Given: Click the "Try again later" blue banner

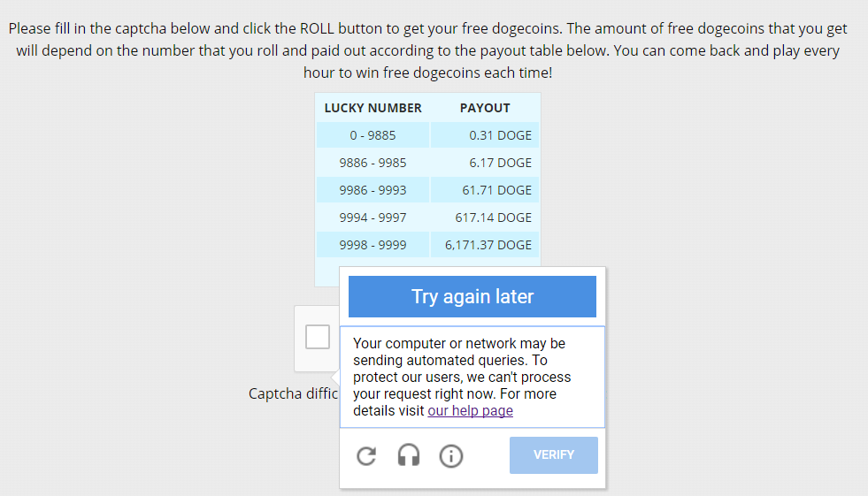Looking at the screenshot, I should (x=472, y=297).
